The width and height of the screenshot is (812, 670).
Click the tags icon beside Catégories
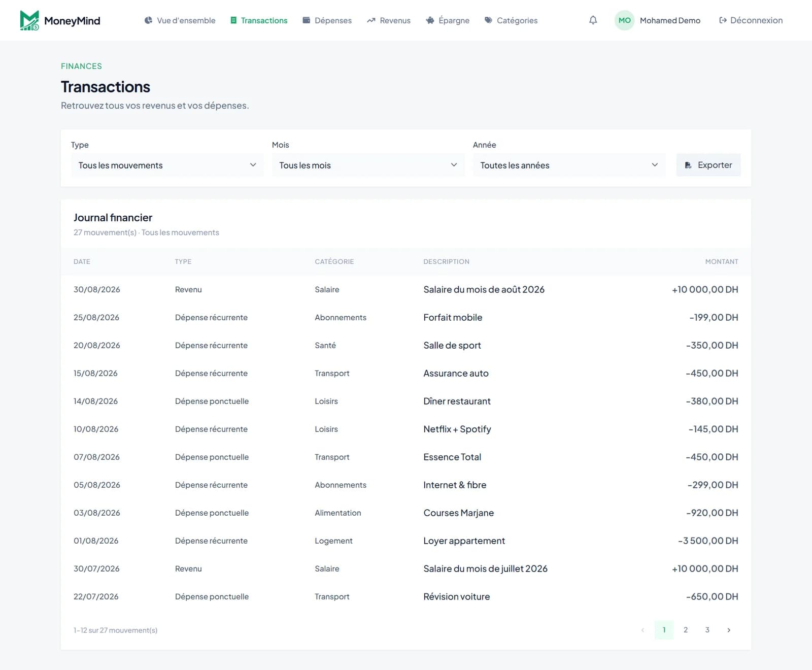[x=488, y=20]
